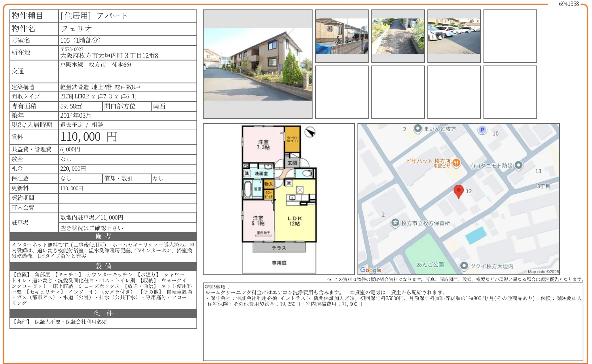Click the orange walk-in closet area

click(x=292, y=139)
